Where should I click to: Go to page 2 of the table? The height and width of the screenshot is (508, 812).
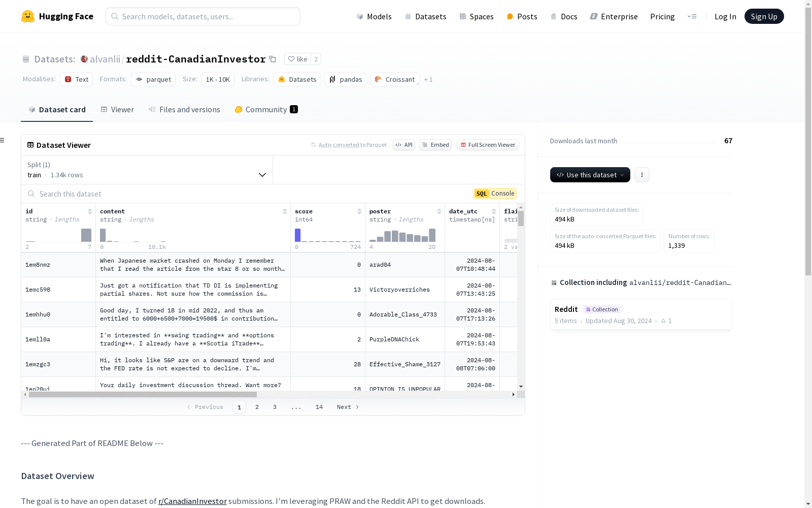(257, 407)
